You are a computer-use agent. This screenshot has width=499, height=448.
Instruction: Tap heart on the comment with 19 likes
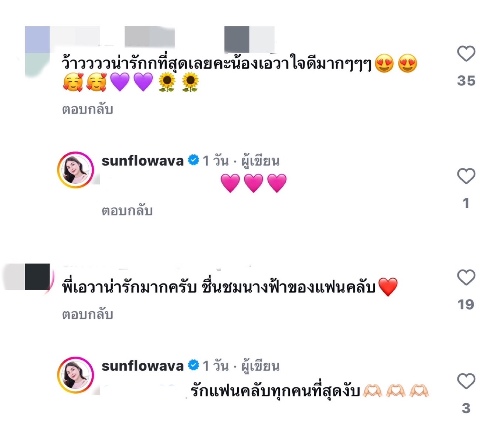point(466,277)
